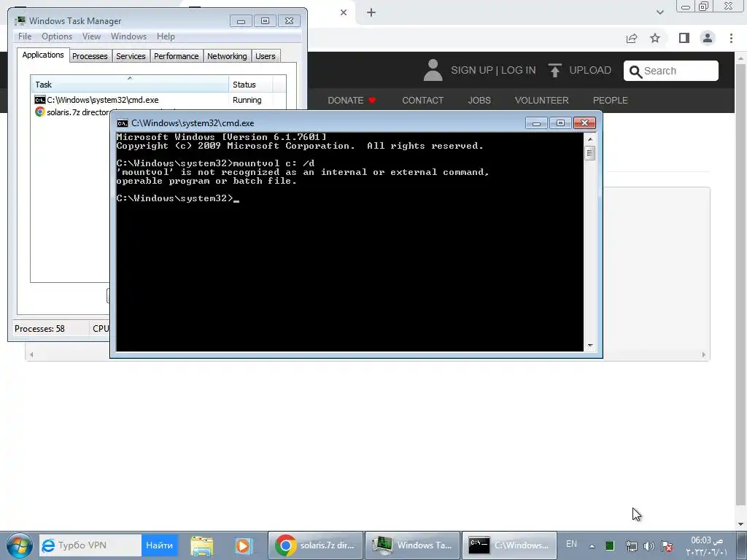Viewport: 747px width, 560px height.
Task: Click the network tray icon
Action: coord(631,546)
